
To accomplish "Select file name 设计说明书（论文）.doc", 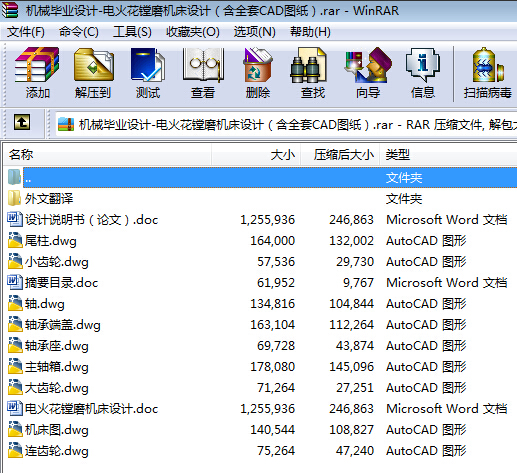I will pos(91,220).
